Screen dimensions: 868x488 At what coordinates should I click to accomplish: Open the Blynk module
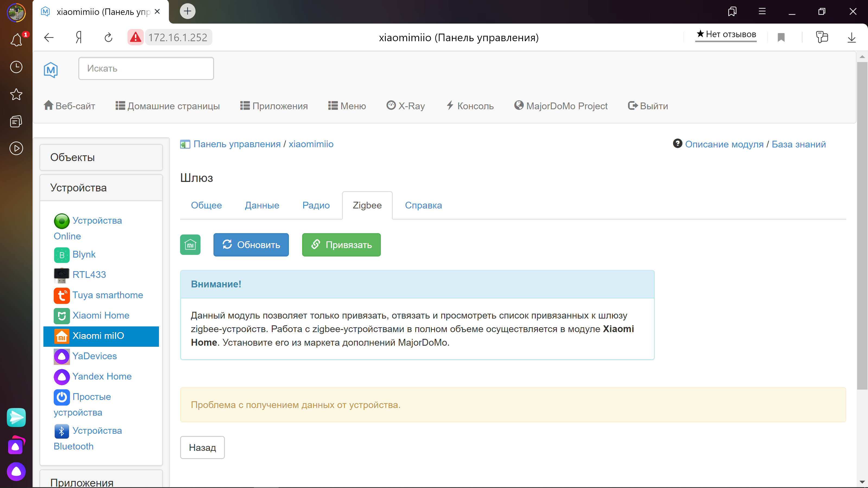point(84,255)
